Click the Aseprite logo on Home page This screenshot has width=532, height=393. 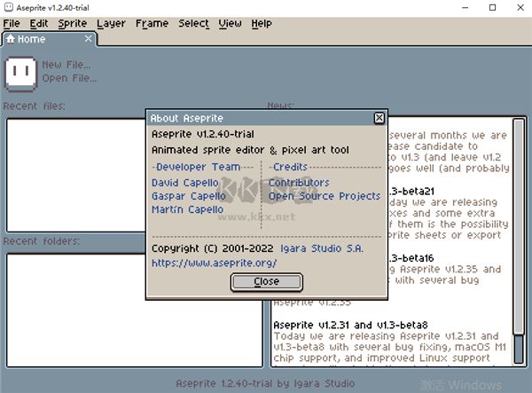pos(20,74)
